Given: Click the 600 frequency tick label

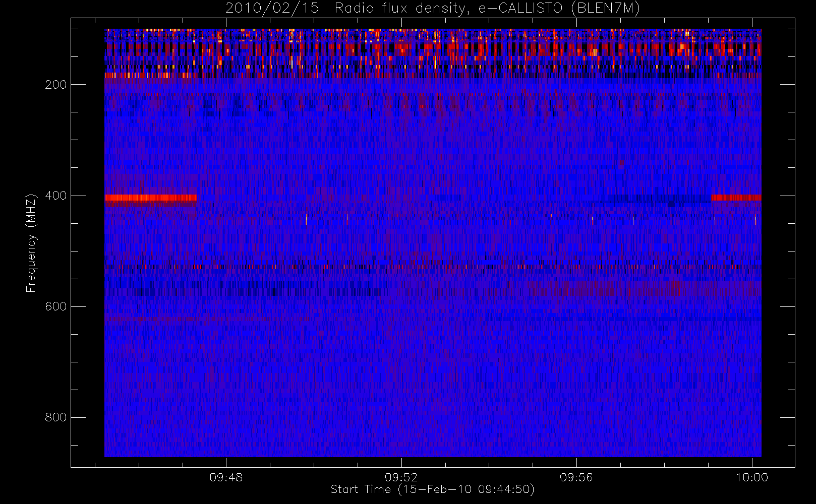Looking at the screenshot, I should click(x=55, y=306).
